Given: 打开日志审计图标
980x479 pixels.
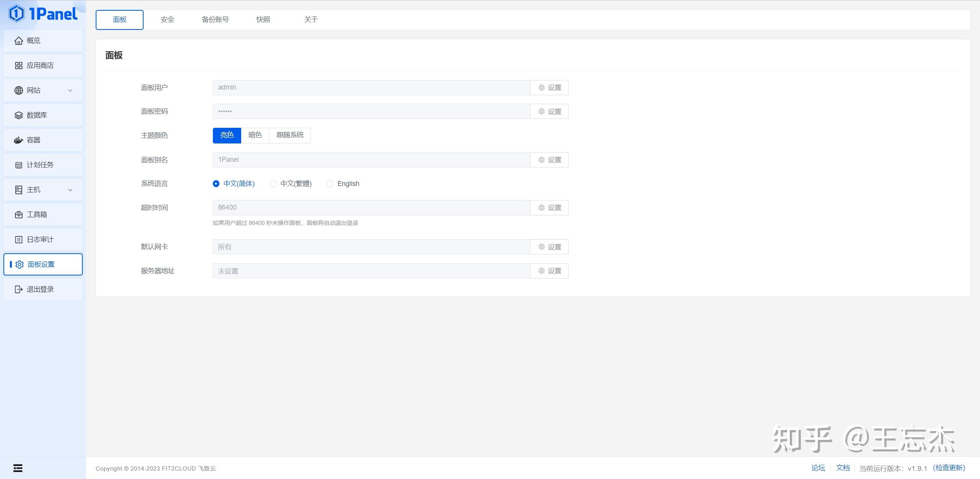Looking at the screenshot, I should point(19,239).
